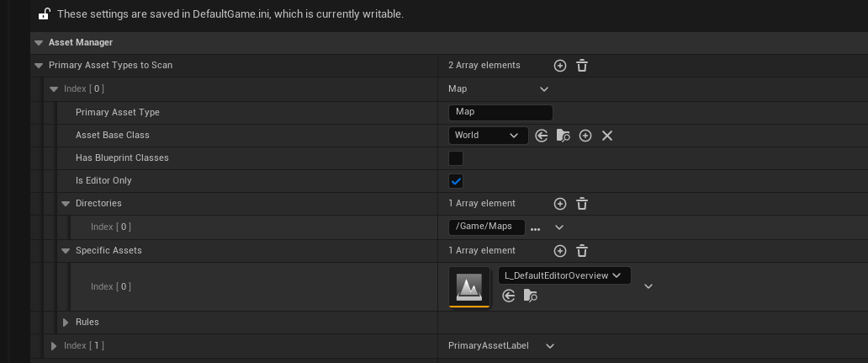Add a new Directories array element

tap(560, 204)
